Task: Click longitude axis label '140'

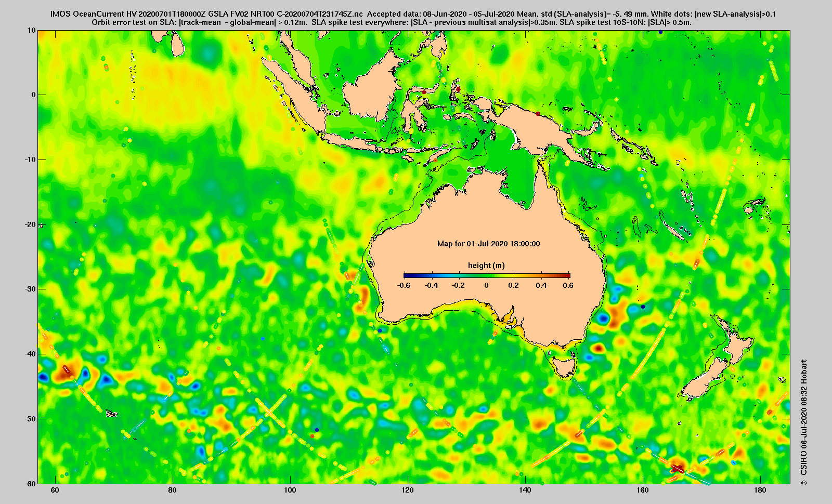Action: [525, 490]
